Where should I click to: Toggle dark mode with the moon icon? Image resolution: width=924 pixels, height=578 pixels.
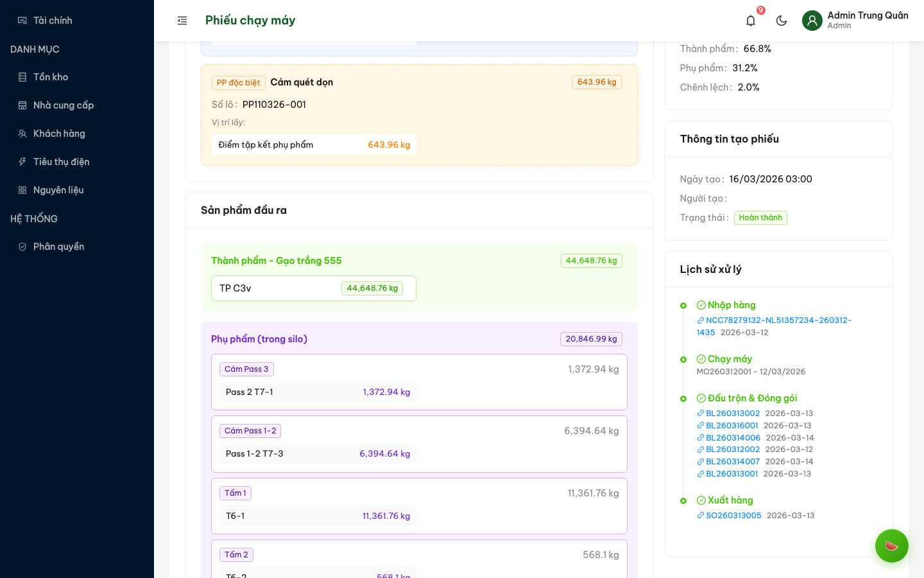pyautogui.click(x=782, y=21)
